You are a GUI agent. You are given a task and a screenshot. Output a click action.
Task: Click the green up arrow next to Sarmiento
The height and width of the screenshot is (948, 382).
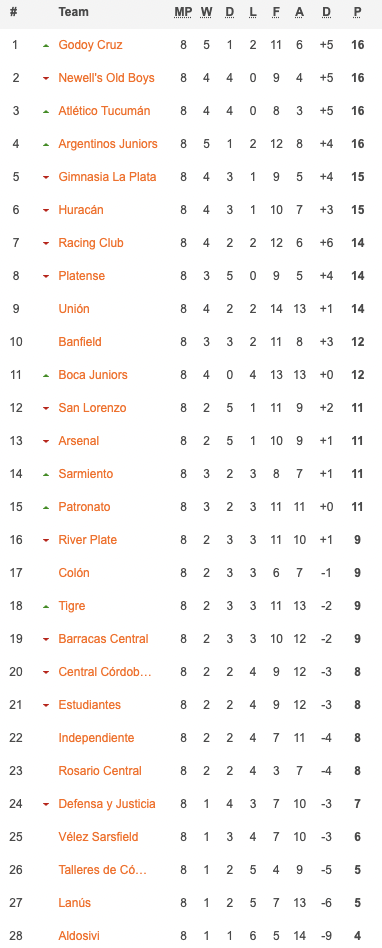pyautogui.click(x=46, y=475)
